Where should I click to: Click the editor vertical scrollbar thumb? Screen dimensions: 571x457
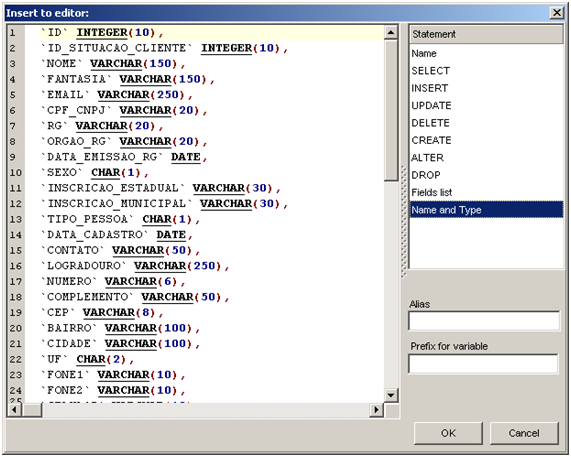pyautogui.click(x=391, y=110)
